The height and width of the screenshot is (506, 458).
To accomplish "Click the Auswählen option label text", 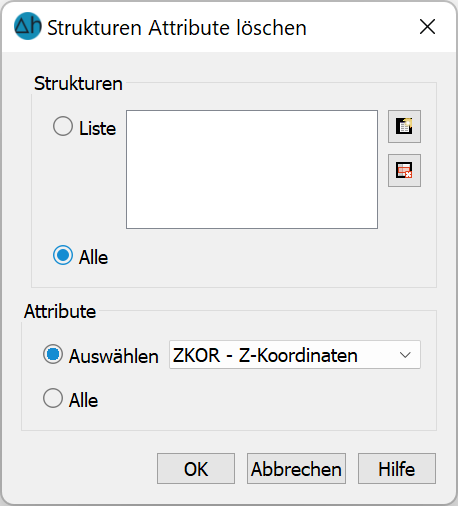I will (114, 356).
